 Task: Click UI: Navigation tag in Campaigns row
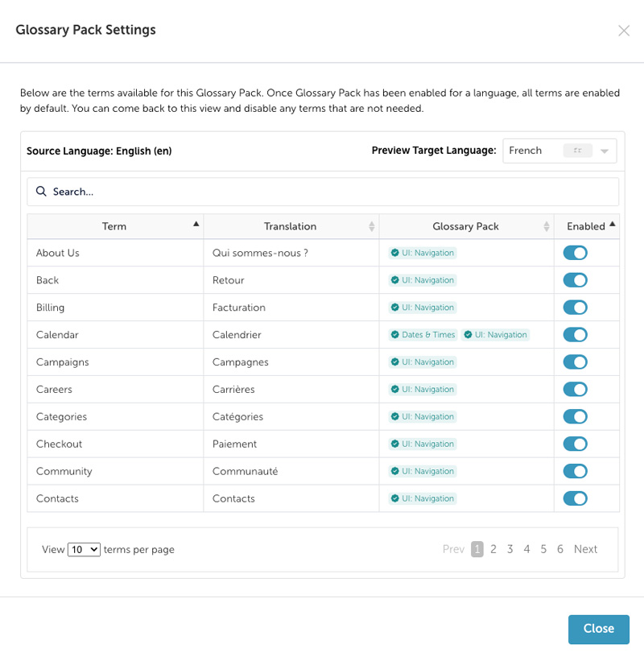click(423, 362)
